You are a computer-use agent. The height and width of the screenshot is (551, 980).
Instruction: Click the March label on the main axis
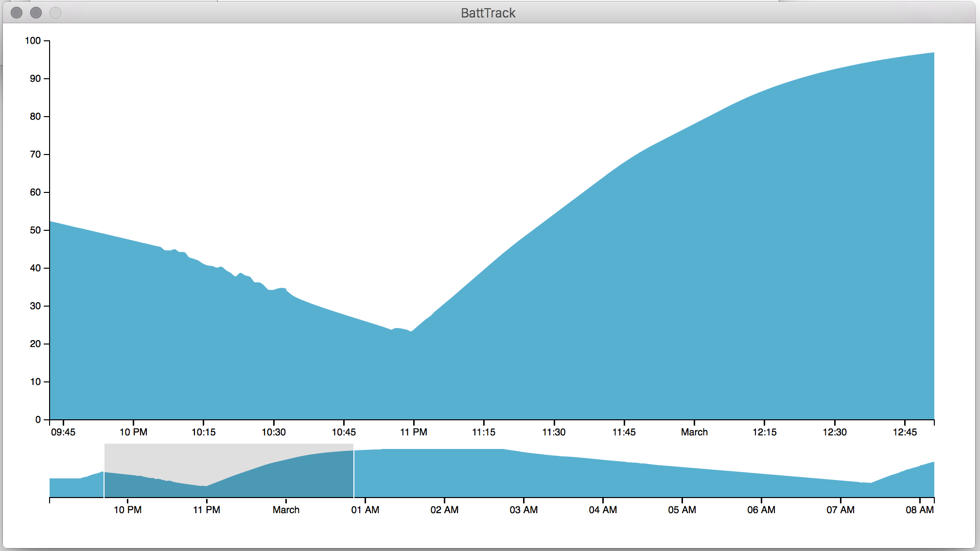pyautogui.click(x=694, y=431)
